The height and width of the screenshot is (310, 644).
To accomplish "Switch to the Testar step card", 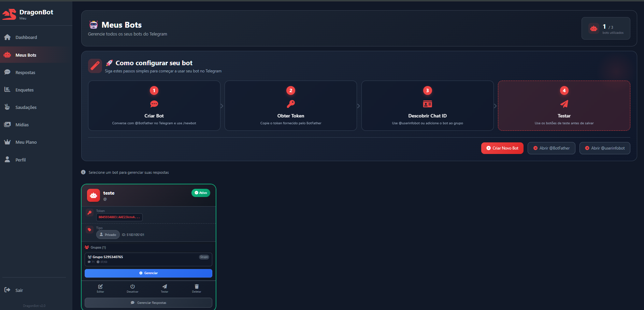I will pyautogui.click(x=564, y=105).
